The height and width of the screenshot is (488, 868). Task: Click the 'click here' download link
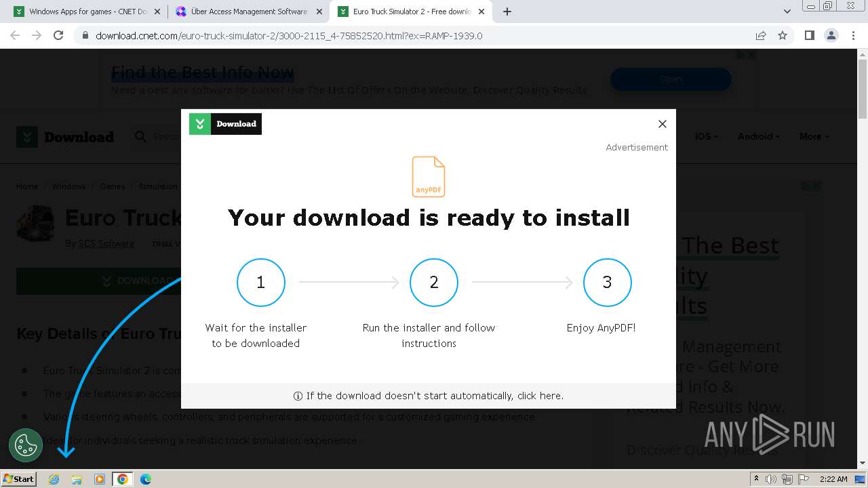540,396
